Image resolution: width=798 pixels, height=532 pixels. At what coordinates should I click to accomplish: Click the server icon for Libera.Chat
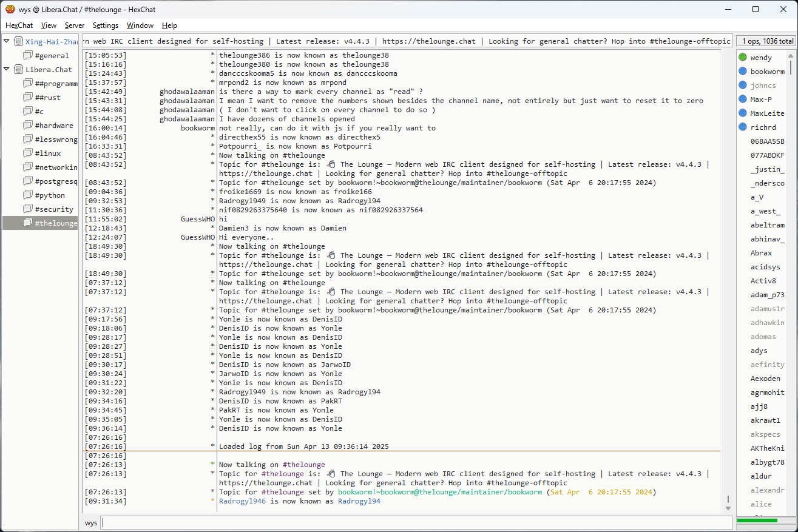pyautogui.click(x=18, y=70)
